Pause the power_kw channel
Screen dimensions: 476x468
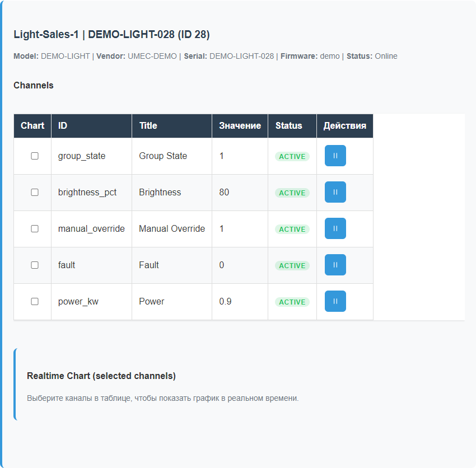point(335,301)
